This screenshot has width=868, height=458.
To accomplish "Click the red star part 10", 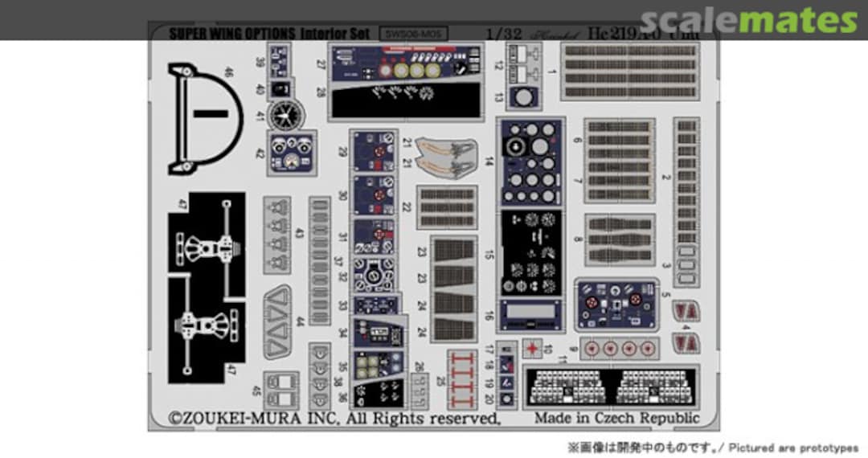I will 530,348.
